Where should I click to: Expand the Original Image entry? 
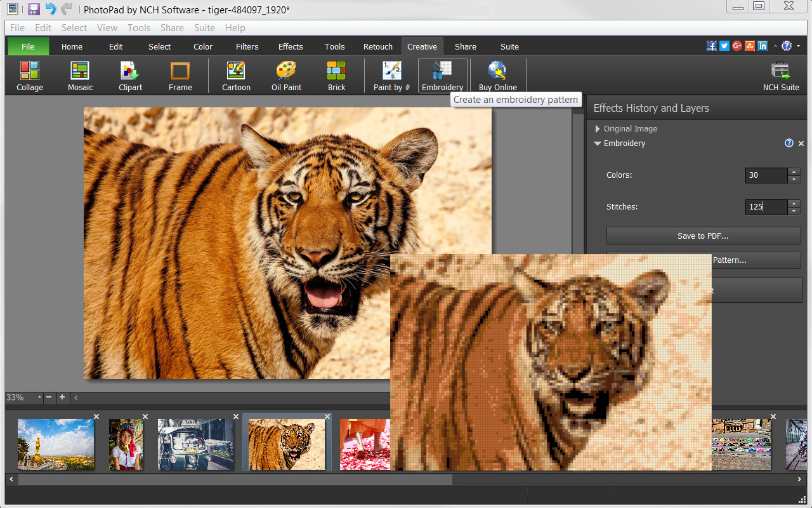tap(597, 128)
